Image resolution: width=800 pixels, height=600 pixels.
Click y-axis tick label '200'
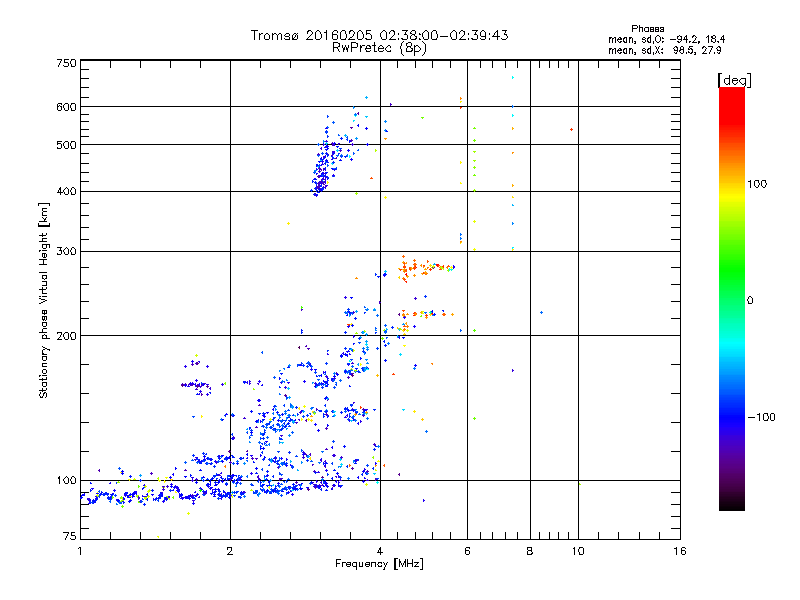66,336
